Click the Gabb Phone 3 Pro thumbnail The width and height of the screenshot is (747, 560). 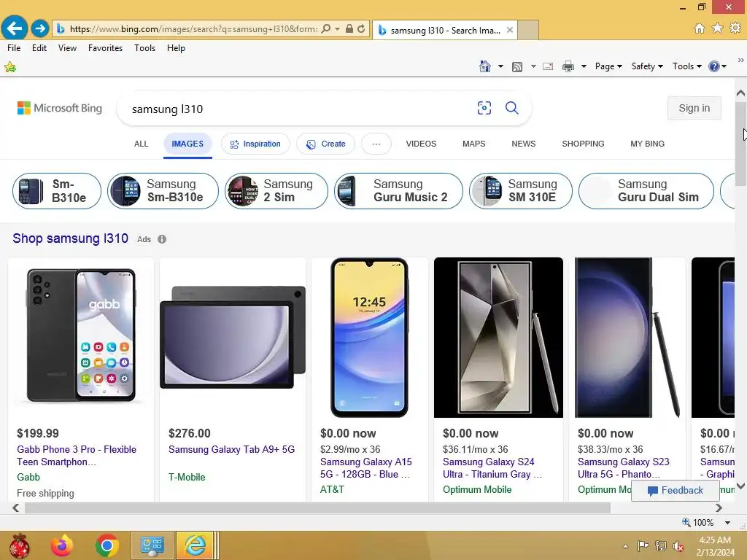pos(81,338)
